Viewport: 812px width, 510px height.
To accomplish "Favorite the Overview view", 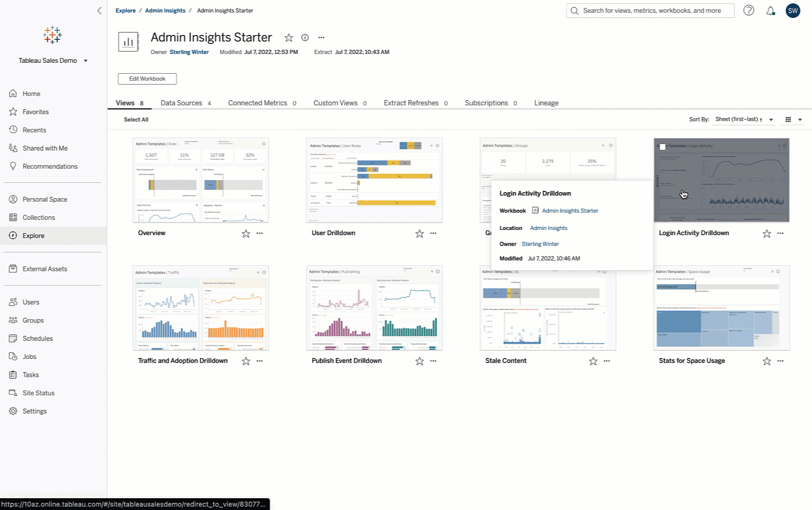I will (x=246, y=233).
